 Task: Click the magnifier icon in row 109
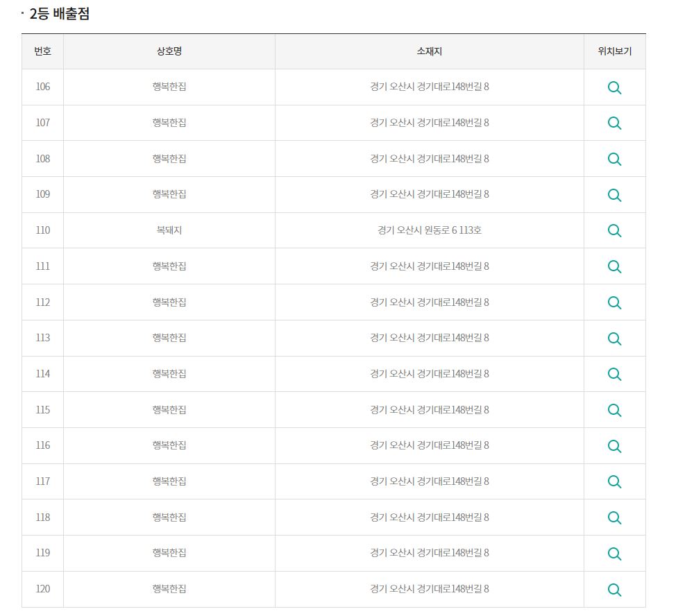[614, 195]
